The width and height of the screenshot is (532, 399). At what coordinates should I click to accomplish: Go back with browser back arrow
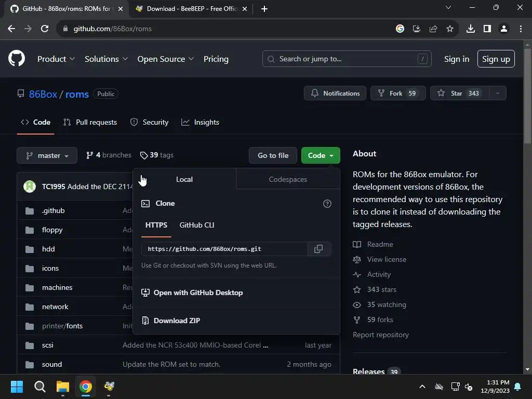click(11, 29)
